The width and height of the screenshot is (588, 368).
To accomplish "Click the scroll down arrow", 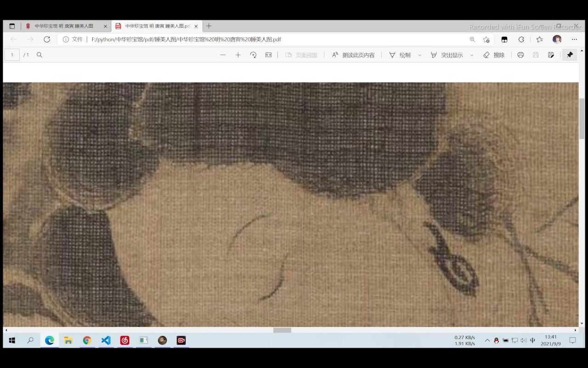I will click(x=582, y=324).
